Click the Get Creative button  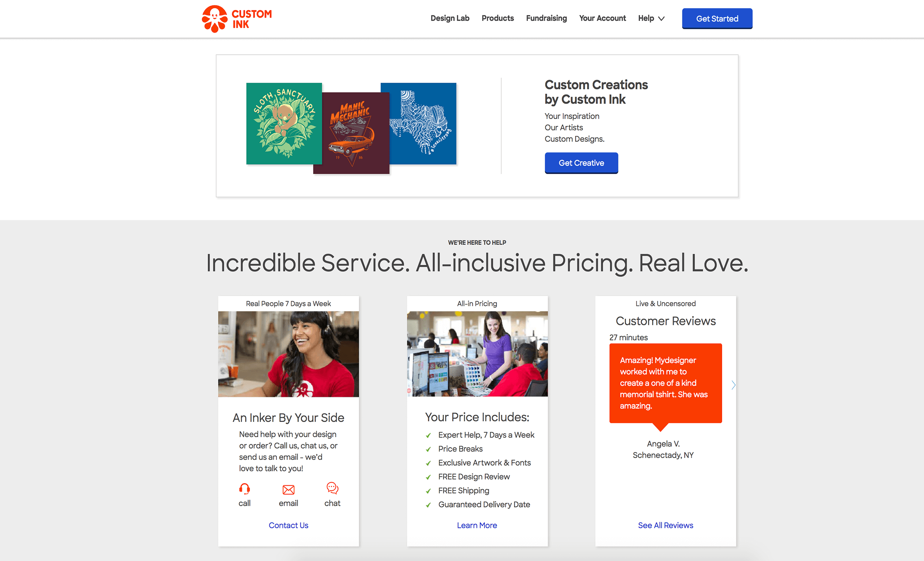click(581, 163)
